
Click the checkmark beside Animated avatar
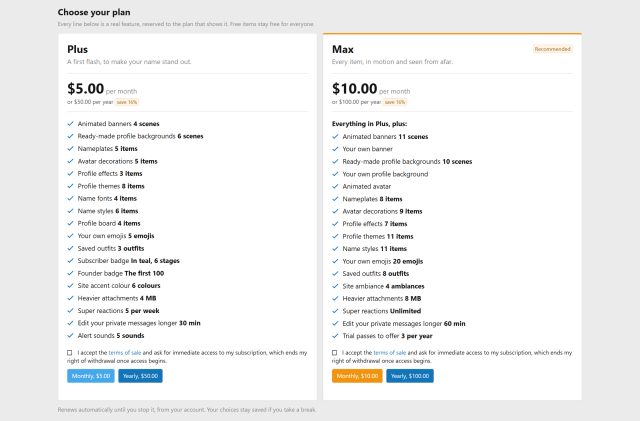click(335, 187)
